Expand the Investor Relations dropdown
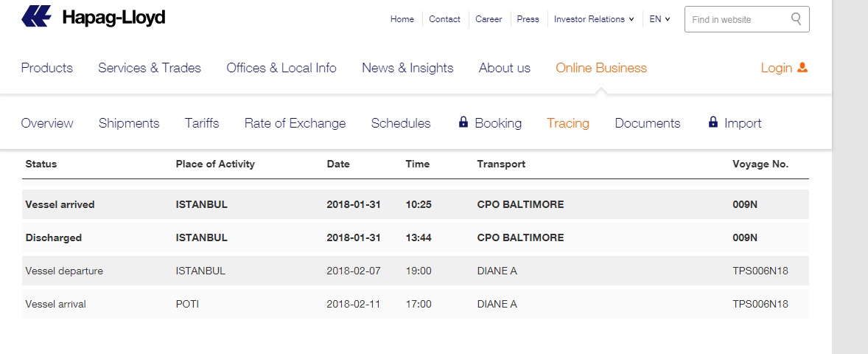 594,19
